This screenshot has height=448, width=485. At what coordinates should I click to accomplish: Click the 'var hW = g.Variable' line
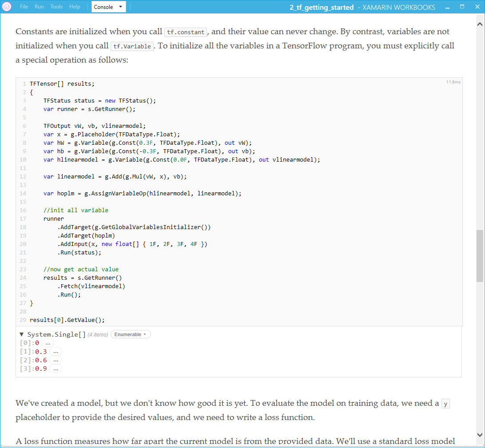point(147,143)
